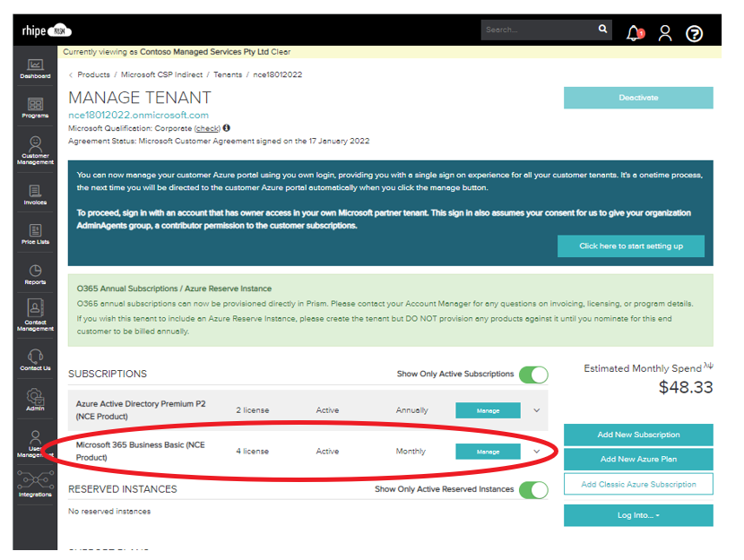Toggle Show Only Active Reserved Instances

(x=533, y=490)
